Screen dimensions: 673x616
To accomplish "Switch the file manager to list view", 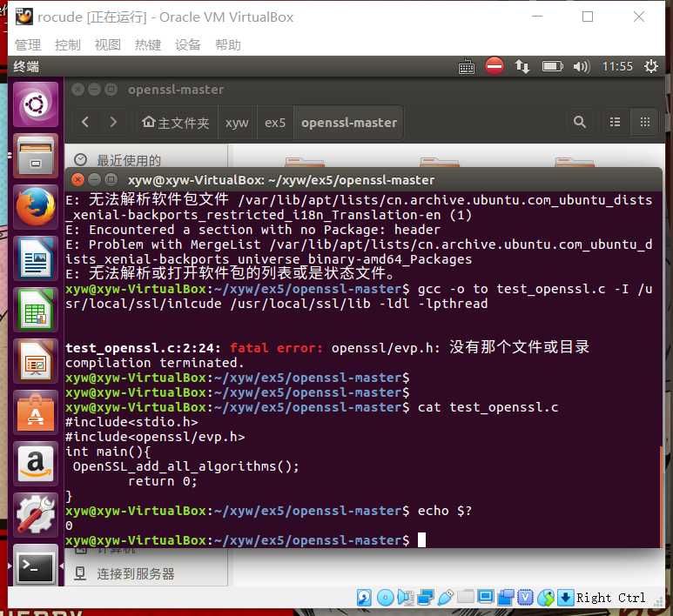I will [615, 123].
